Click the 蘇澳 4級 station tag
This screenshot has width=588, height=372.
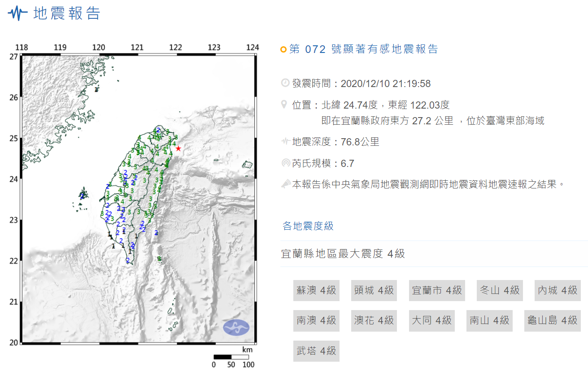pos(316,290)
